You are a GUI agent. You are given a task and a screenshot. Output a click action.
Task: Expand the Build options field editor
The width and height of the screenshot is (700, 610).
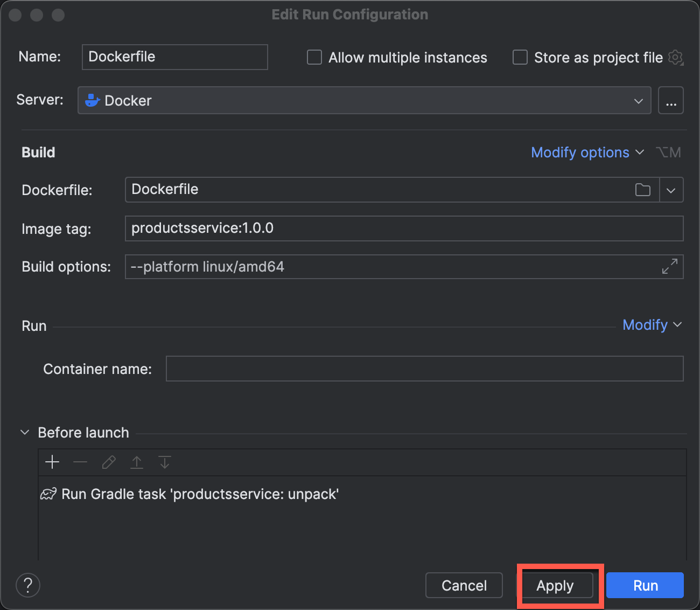pyautogui.click(x=670, y=266)
